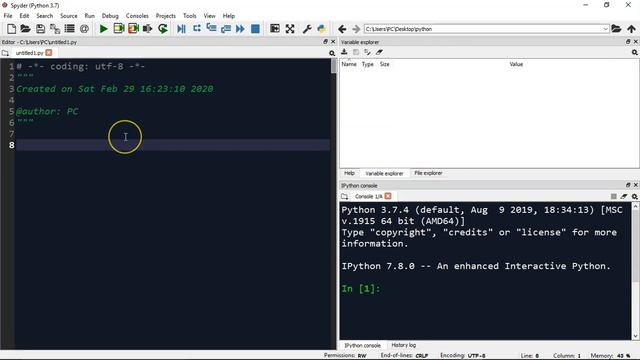Close the Console 1/A tab

coord(388,196)
